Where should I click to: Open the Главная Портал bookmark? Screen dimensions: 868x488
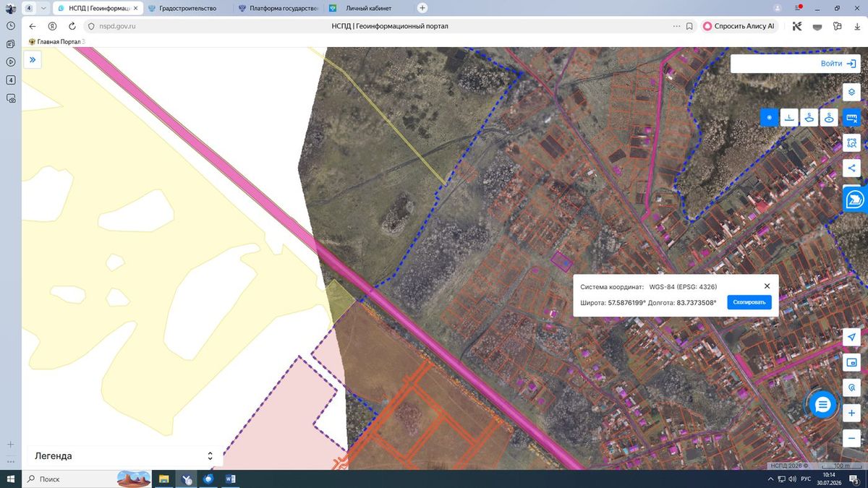point(57,42)
